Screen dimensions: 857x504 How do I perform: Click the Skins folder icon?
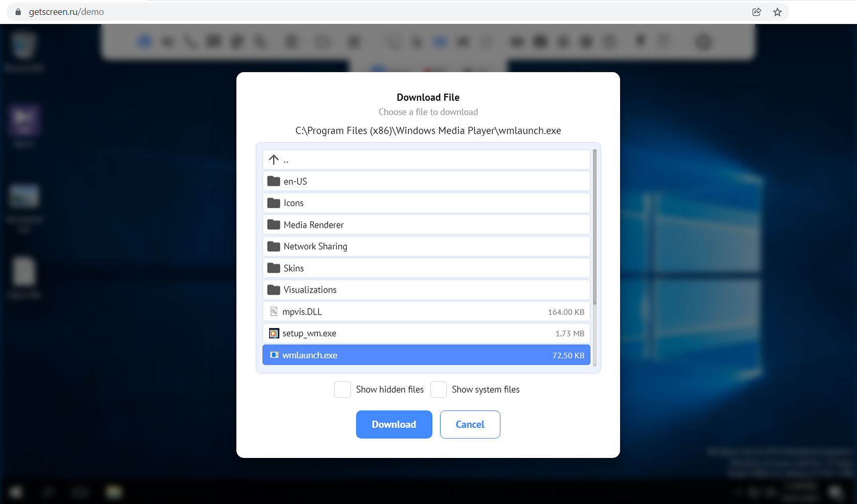pyautogui.click(x=274, y=268)
